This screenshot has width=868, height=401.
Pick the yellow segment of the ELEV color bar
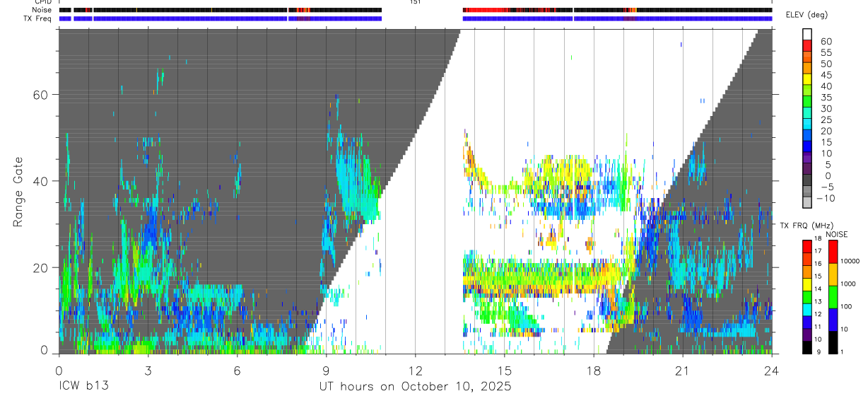[807, 79]
